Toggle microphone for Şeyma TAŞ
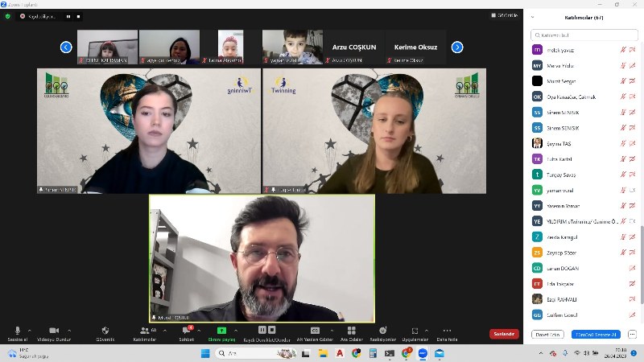 point(623,143)
